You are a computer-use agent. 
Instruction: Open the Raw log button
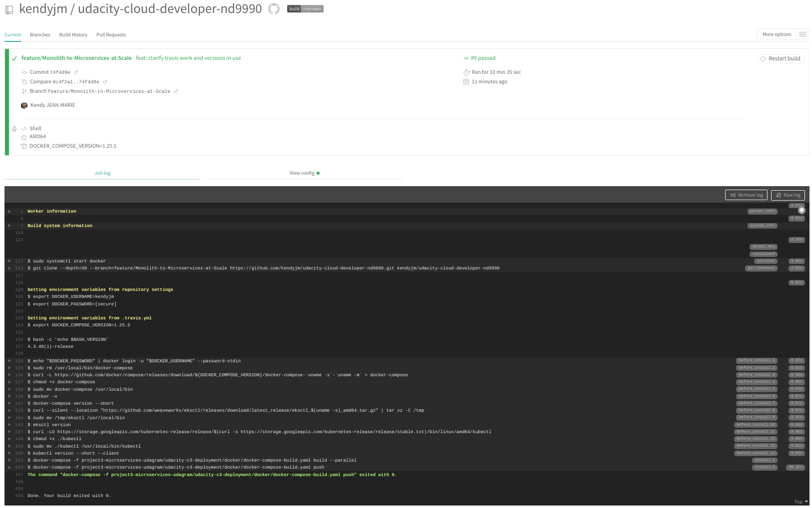788,195
